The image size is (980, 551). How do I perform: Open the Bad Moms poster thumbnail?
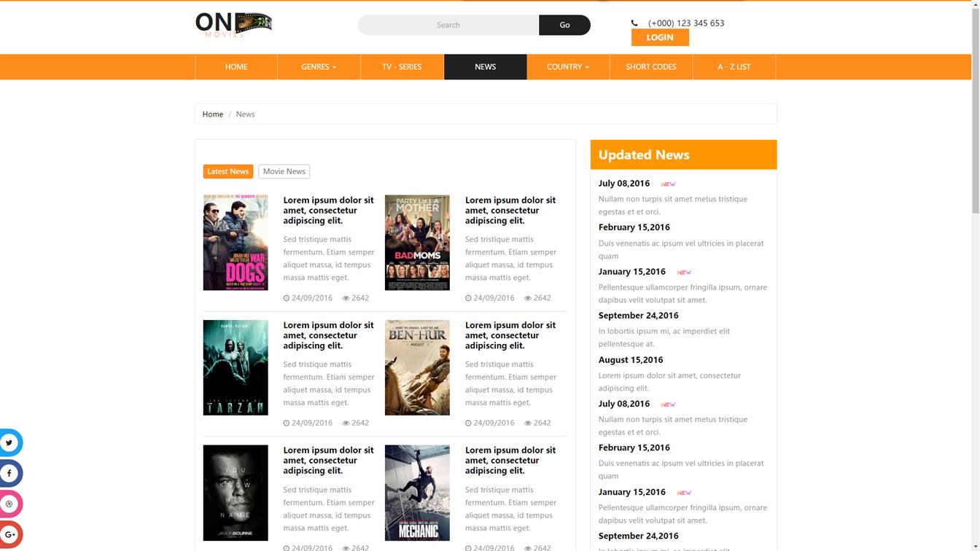(417, 243)
